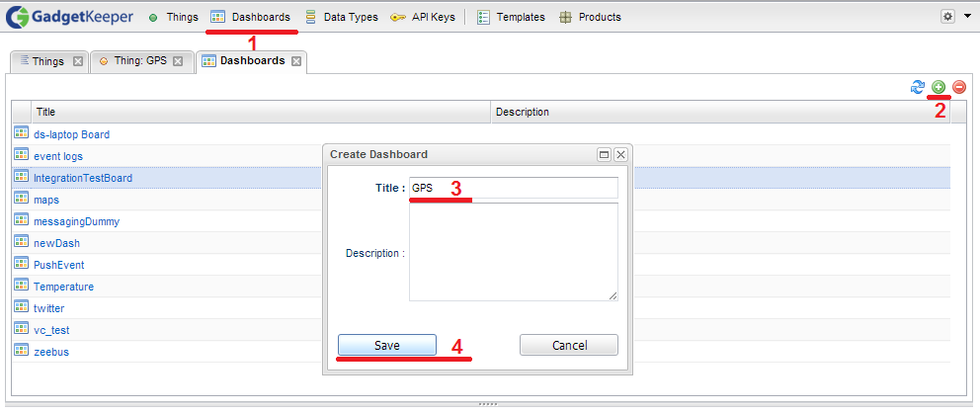Click the ds-laptop Board row icon
The image size is (980, 413).
[x=21, y=133]
